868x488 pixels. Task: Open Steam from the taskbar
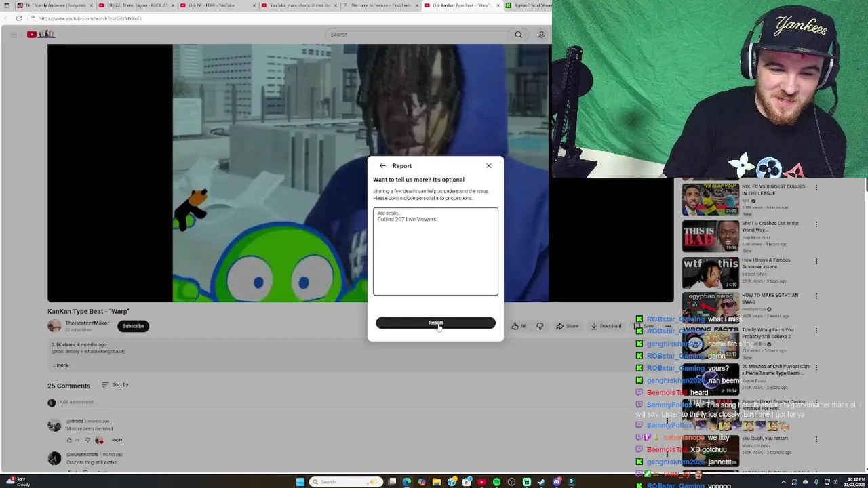pos(541,482)
